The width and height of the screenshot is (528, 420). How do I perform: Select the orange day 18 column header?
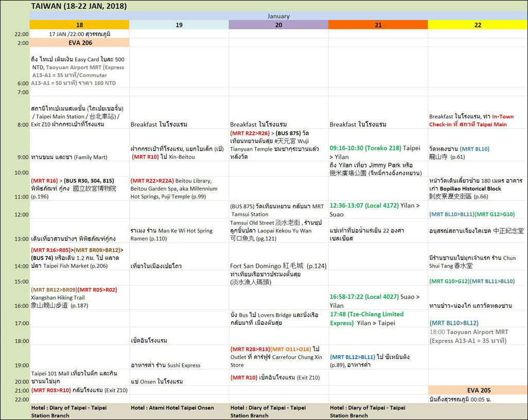[79, 25]
